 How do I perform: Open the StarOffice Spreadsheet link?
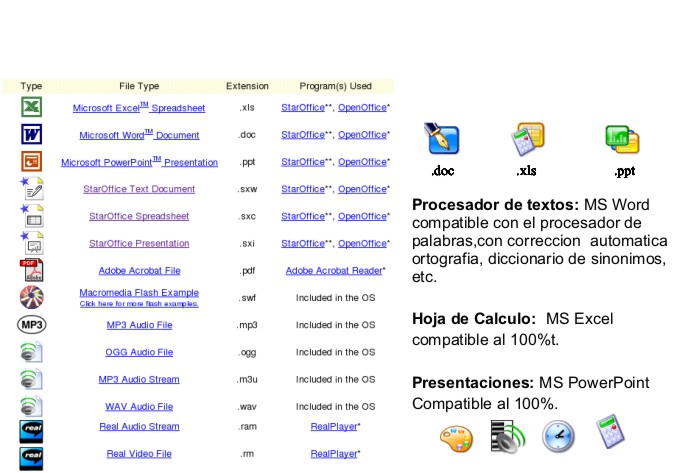pyautogui.click(x=139, y=216)
